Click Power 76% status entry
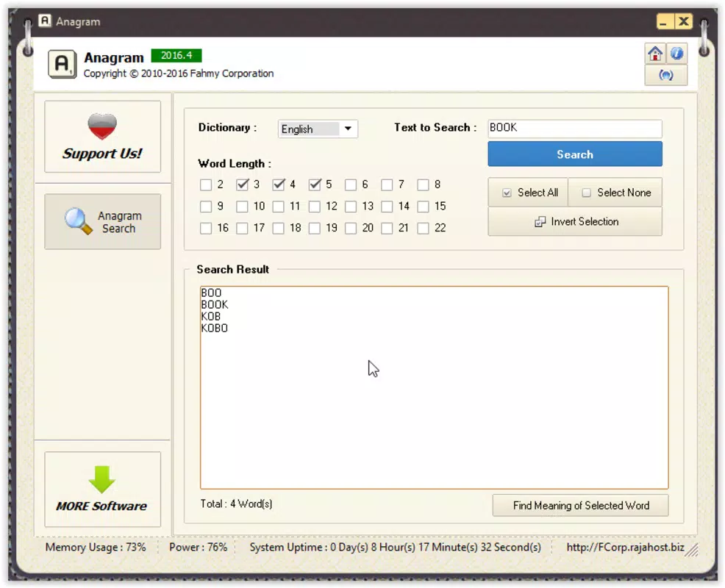Screen dimensions: 725x588 pyautogui.click(x=198, y=548)
